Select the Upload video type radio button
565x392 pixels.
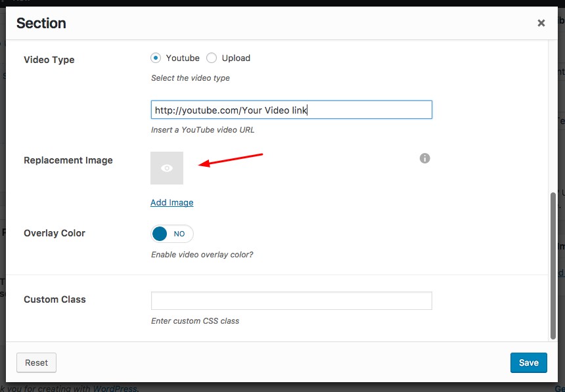(212, 58)
